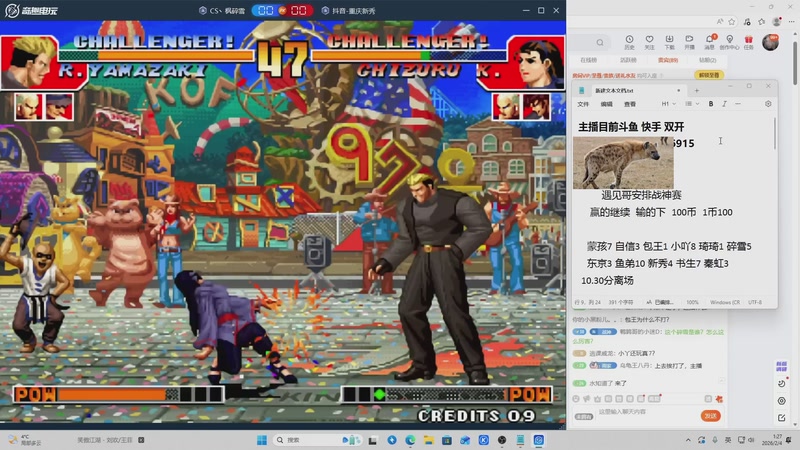Click UTF-8 encoding in status bar
The height and width of the screenshot is (450, 800).
click(x=755, y=303)
